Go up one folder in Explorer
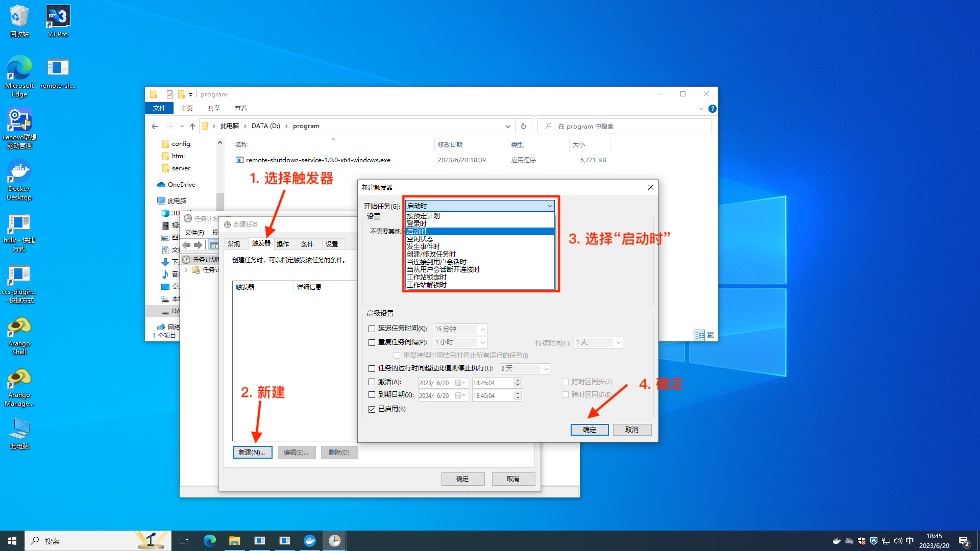This screenshot has width=980, height=551. point(192,126)
